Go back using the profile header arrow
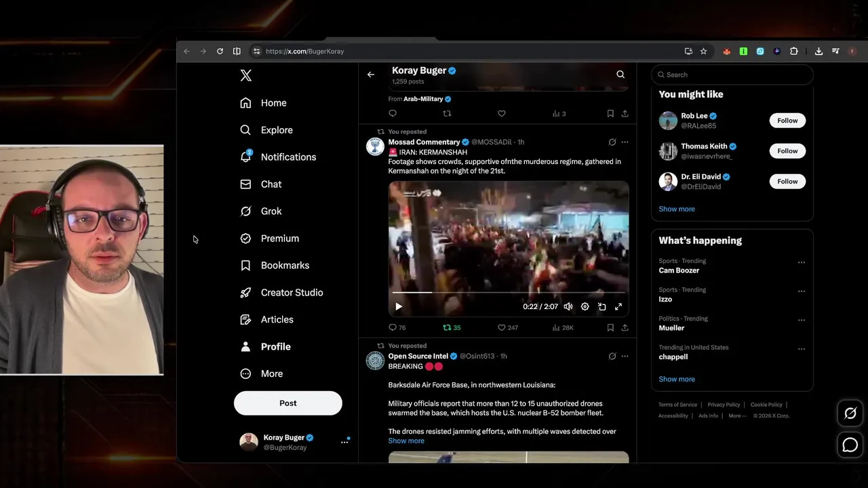 [371, 75]
